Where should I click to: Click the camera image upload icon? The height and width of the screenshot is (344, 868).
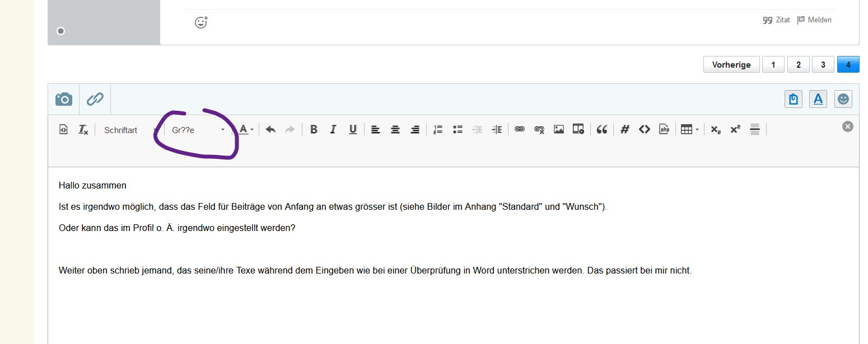(64, 99)
